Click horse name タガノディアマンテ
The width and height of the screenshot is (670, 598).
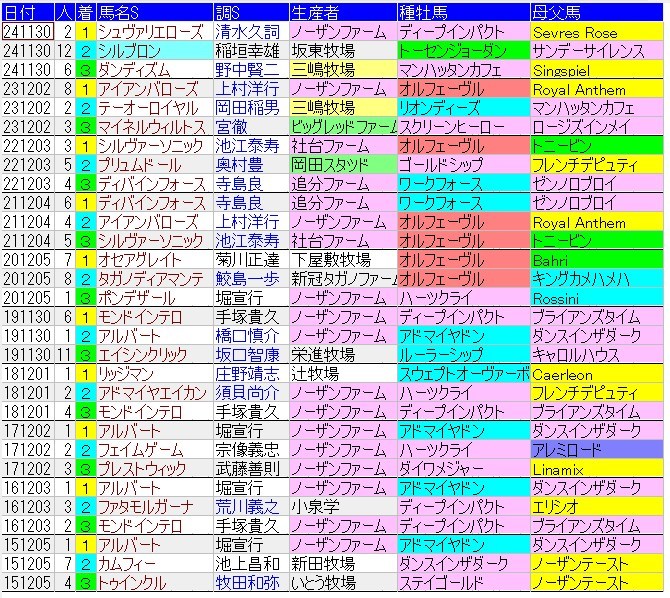pyautogui.click(x=149, y=279)
